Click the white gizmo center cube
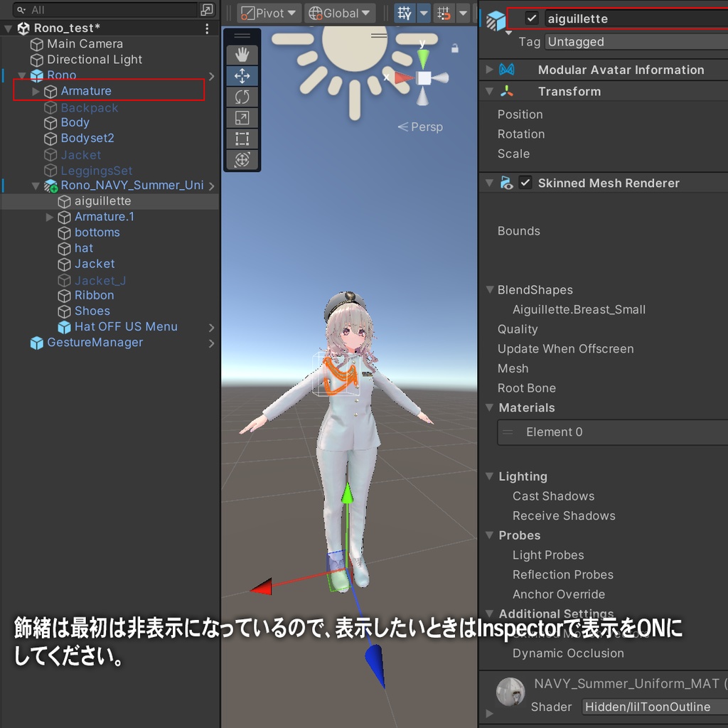Viewport: 728px width, 728px height. [x=424, y=78]
